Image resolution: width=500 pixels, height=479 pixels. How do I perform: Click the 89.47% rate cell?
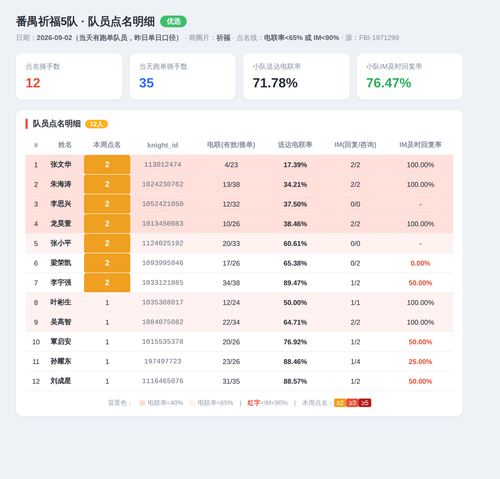point(295,283)
